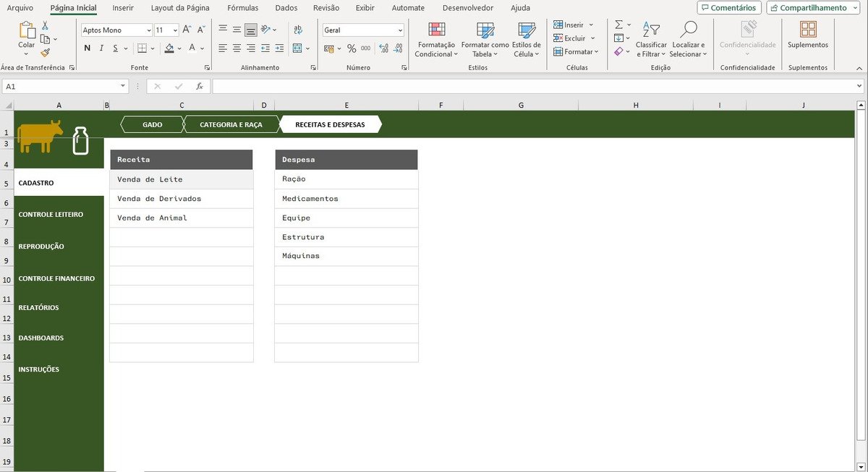Apply thousands separator style

tap(366, 48)
